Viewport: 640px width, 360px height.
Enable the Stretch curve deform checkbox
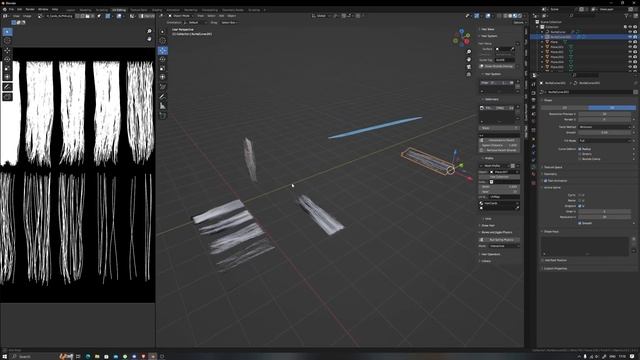tap(580, 154)
